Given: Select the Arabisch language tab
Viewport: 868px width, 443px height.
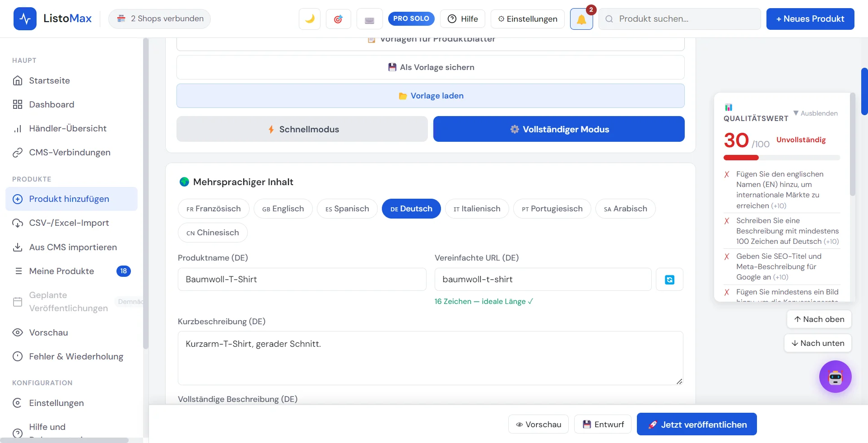Looking at the screenshot, I should 626,209.
